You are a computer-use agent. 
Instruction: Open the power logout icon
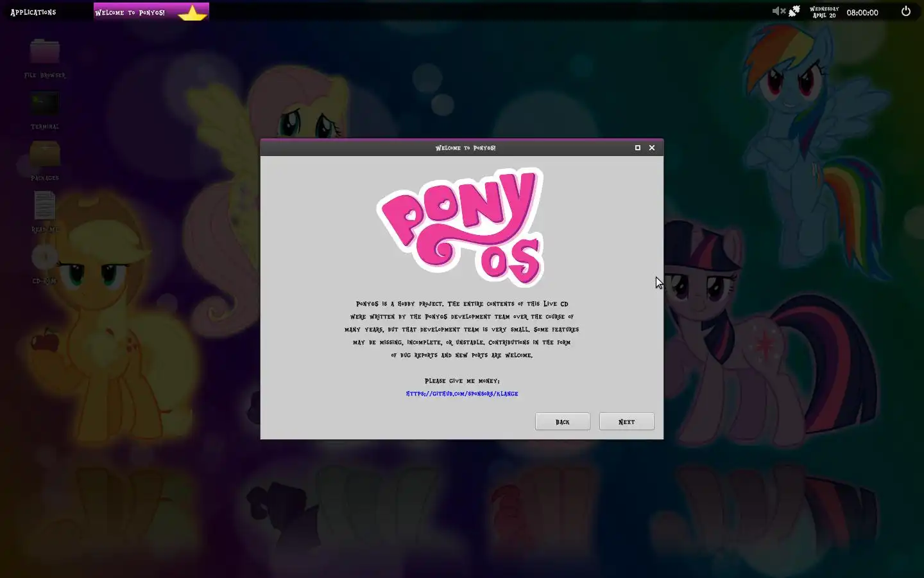[906, 11]
